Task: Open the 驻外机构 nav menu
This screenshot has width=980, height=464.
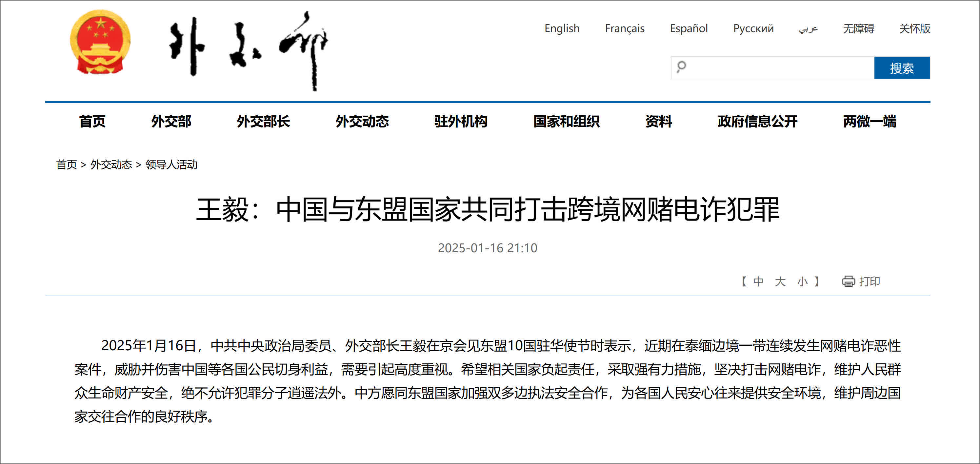Action: [x=461, y=121]
